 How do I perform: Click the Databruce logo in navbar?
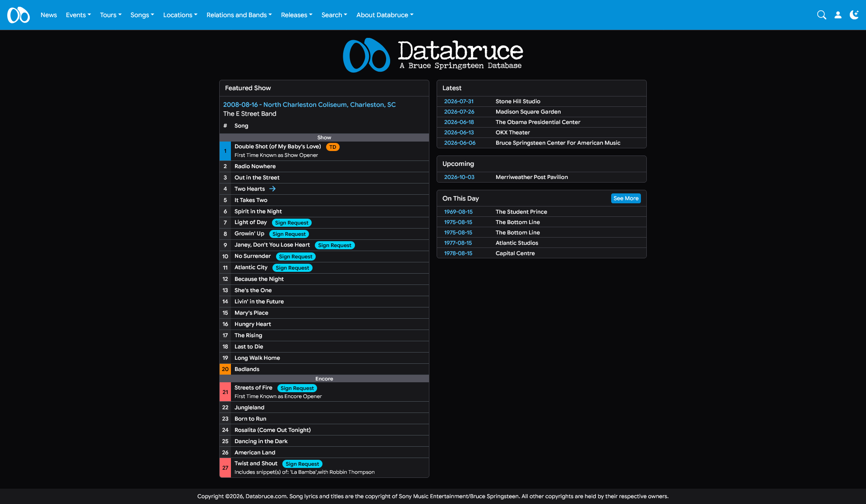point(18,15)
